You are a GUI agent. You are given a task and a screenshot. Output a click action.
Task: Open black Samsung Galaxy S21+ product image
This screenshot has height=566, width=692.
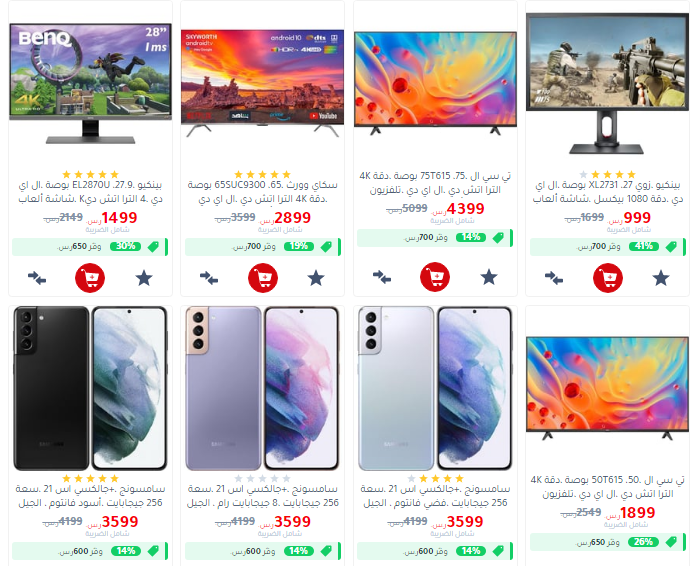pyautogui.click(x=90, y=389)
